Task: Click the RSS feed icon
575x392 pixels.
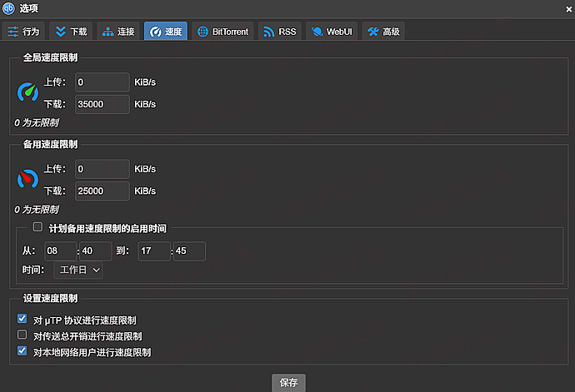Action: [268, 32]
